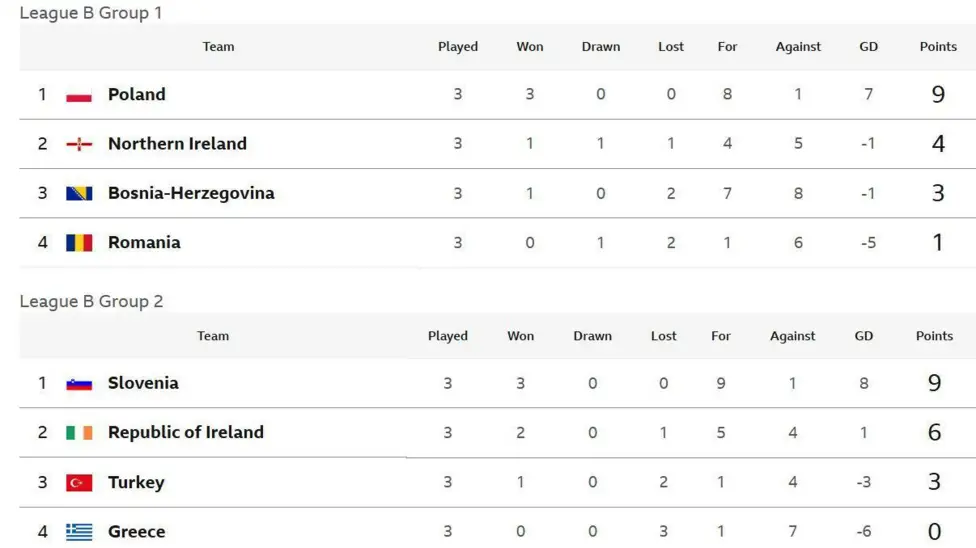This screenshot has height=548, width=976.
Task: Click the GD header in Group 2
Action: pos(863,336)
